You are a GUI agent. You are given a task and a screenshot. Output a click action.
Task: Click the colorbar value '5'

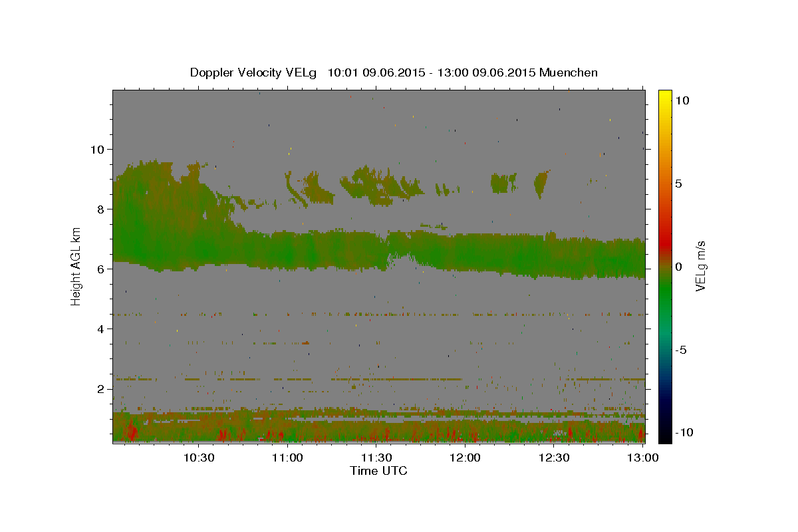click(x=678, y=184)
